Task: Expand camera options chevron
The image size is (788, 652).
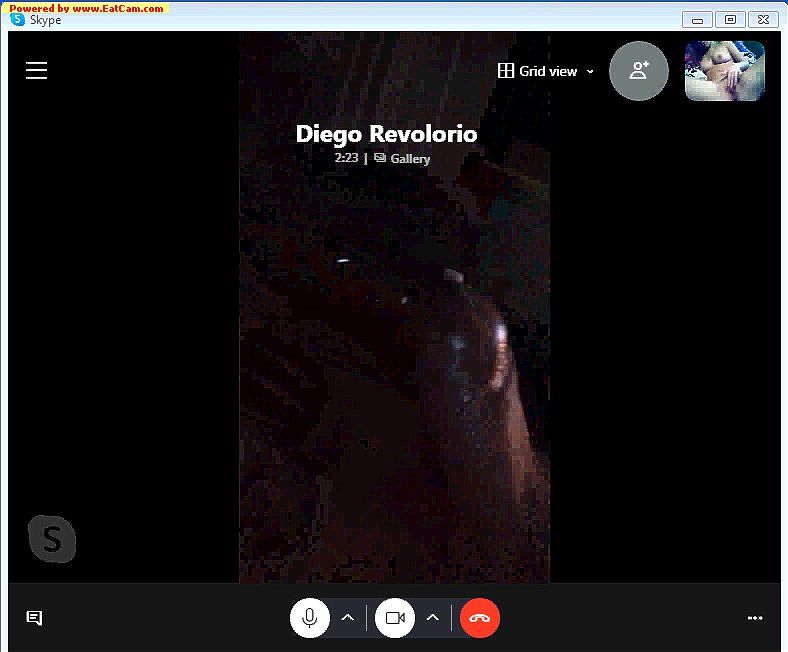Action: tap(433, 618)
